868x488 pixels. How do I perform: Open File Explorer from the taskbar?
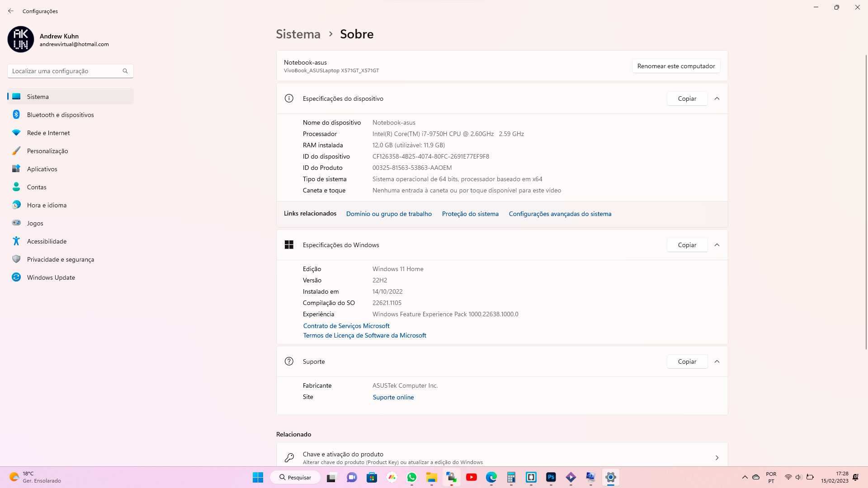click(x=431, y=477)
